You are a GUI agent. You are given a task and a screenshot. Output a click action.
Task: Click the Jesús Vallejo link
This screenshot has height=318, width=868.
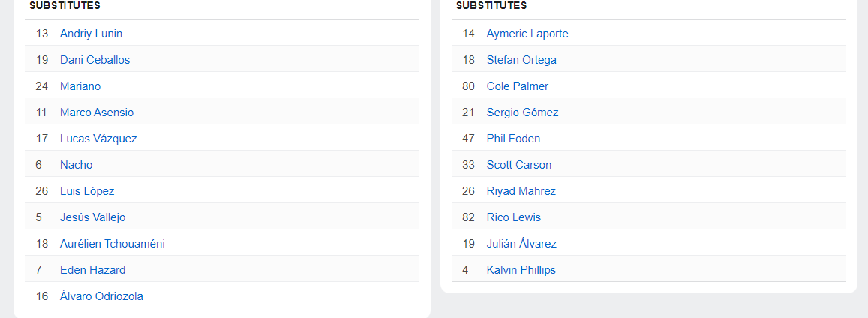(92, 217)
